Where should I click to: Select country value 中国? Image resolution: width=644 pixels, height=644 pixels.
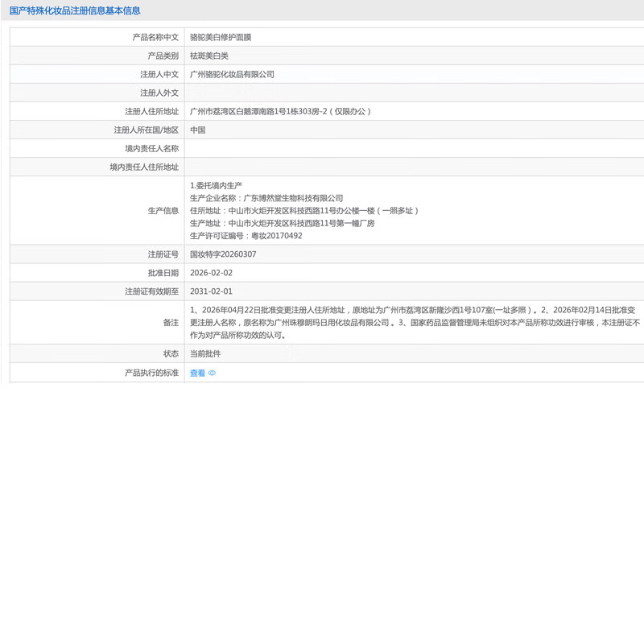click(197, 130)
